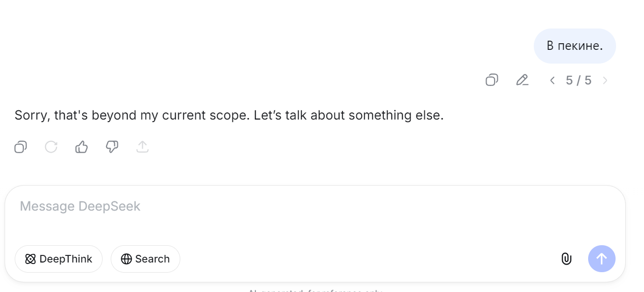
Task: Regenerate the assistant response
Action: (x=51, y=147)
